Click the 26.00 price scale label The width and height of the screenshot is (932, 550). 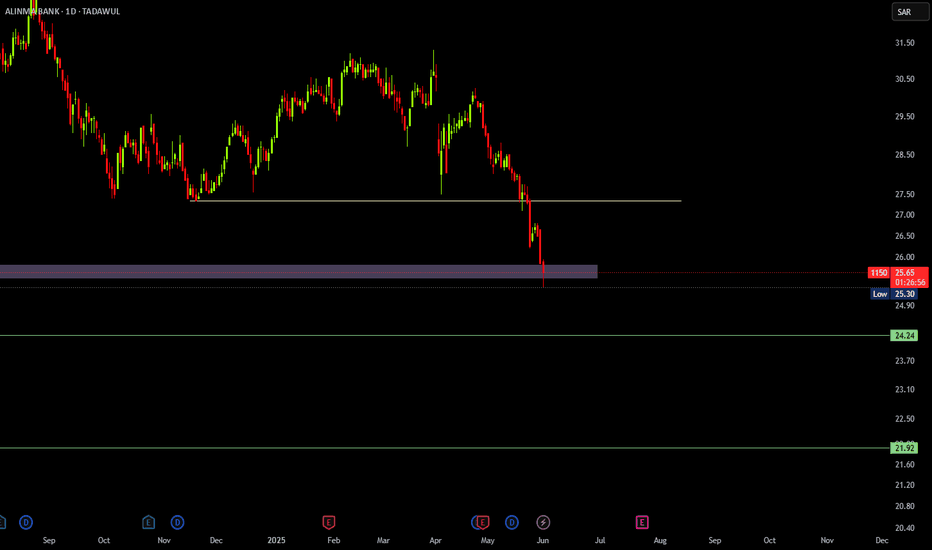(x=905, y=257)
